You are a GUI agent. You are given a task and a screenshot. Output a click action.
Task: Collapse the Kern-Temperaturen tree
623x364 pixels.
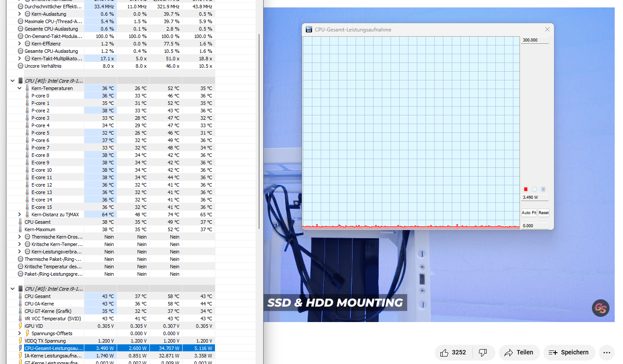pos(19,88)
